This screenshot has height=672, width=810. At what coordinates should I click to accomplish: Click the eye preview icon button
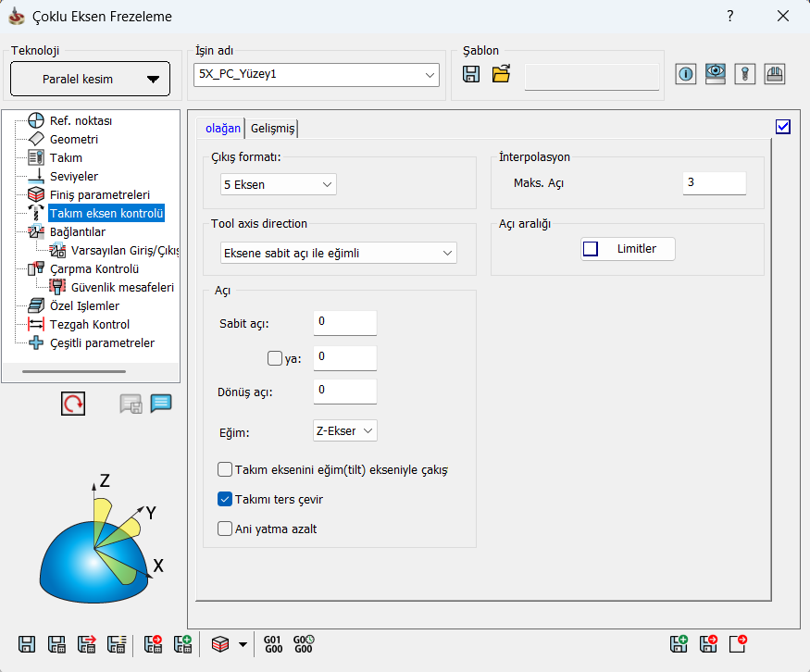point(715,75)
